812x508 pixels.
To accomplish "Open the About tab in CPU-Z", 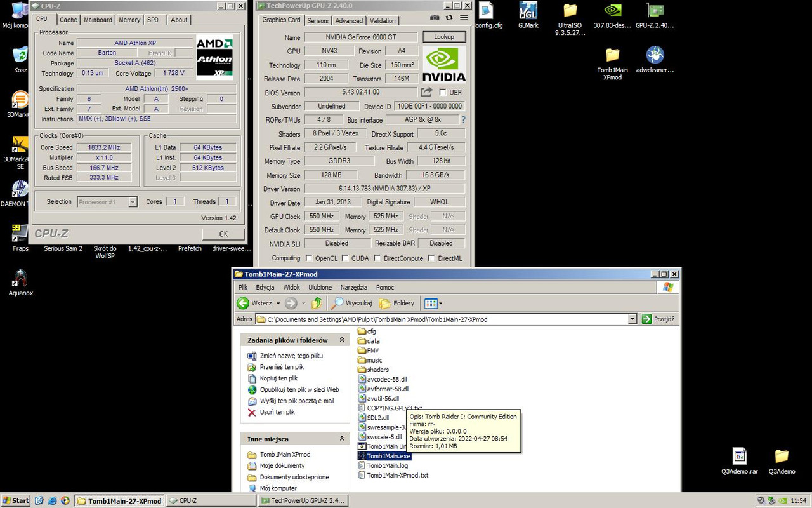I will point(179,20).
